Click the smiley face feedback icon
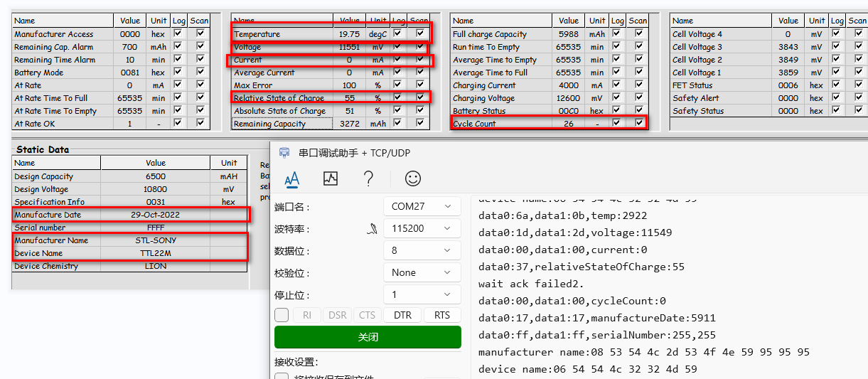The height and width of the screenshot is (379, 868). click(412, 178)
